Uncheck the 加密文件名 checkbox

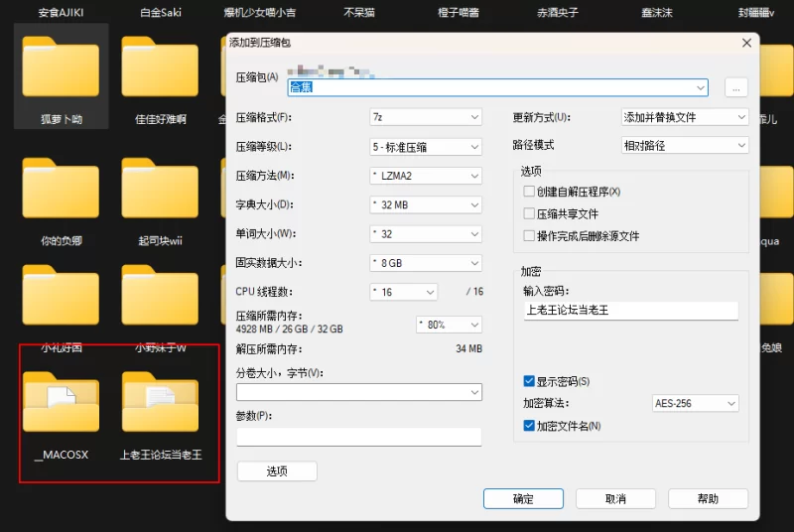tap(529, 426)
